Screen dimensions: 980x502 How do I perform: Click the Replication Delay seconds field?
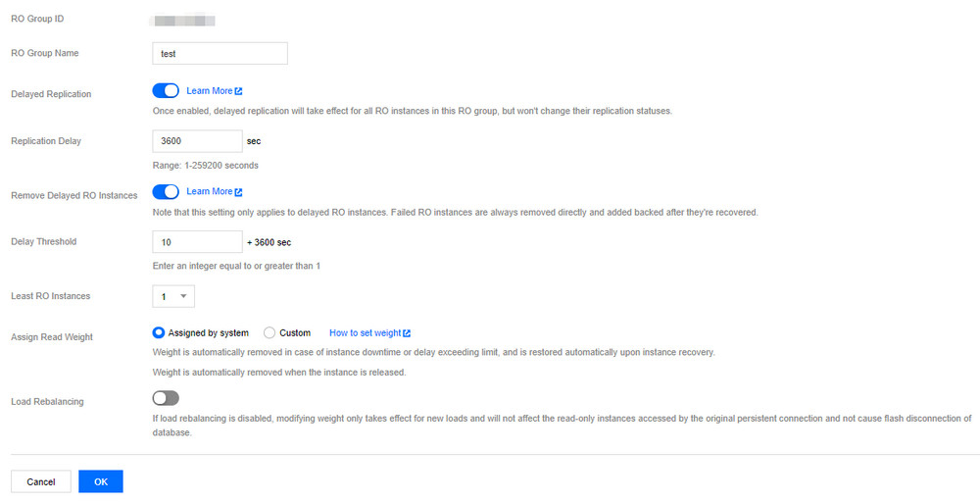point(197,141)
